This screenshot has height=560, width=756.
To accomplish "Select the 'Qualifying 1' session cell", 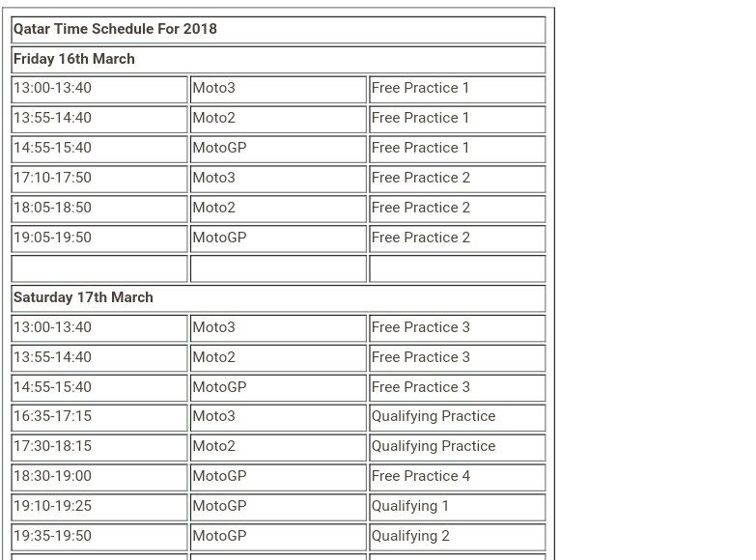I will coord(410,506).
